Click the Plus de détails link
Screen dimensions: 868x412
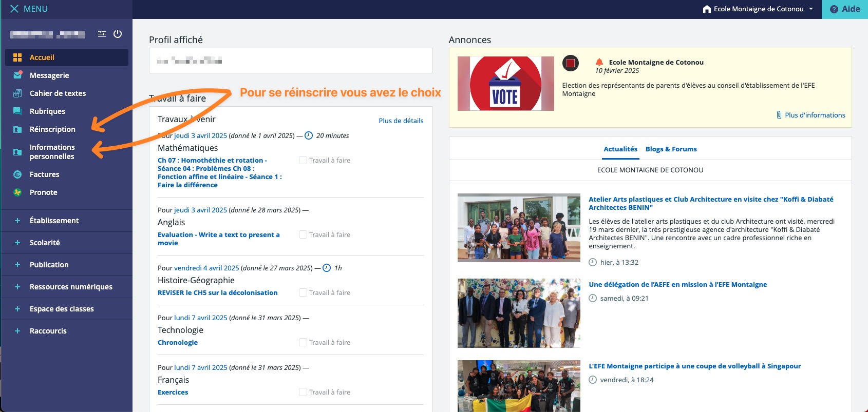click(x=401, y=121)
